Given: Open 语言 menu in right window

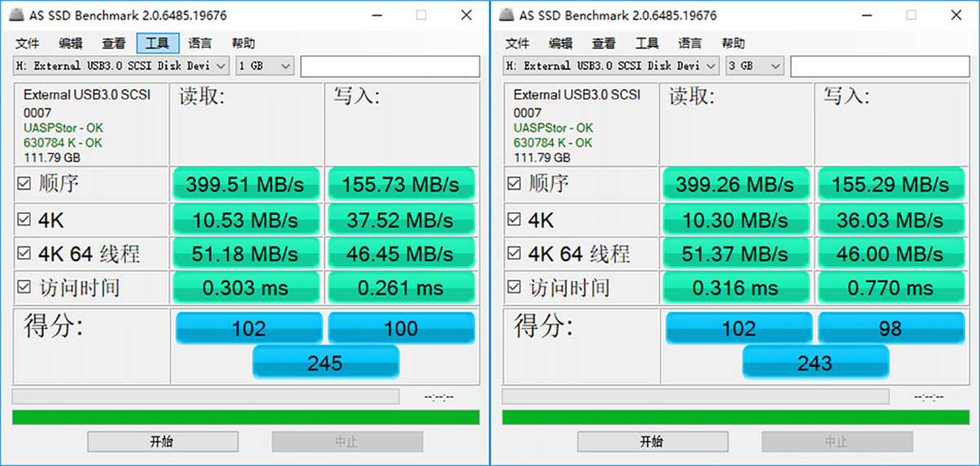Looking at the screenshot, I should tap(690, 43).
